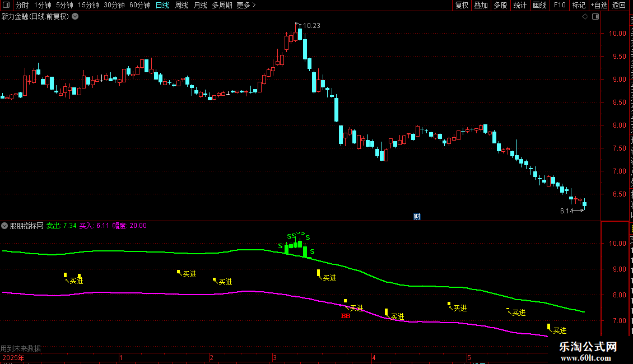Click the last 买进 signal near 7.00
This screenshot has width=633, height=364.
tap(560, 331)
